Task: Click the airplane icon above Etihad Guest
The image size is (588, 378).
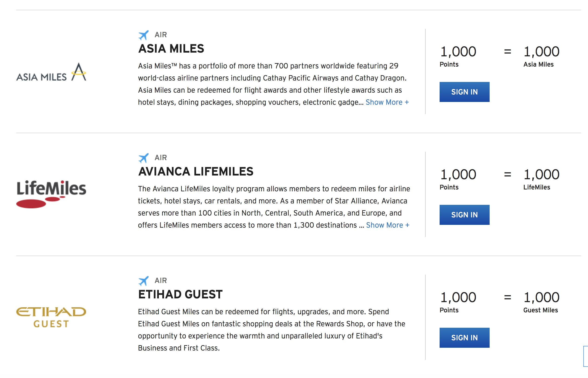Action: point(144,281)
